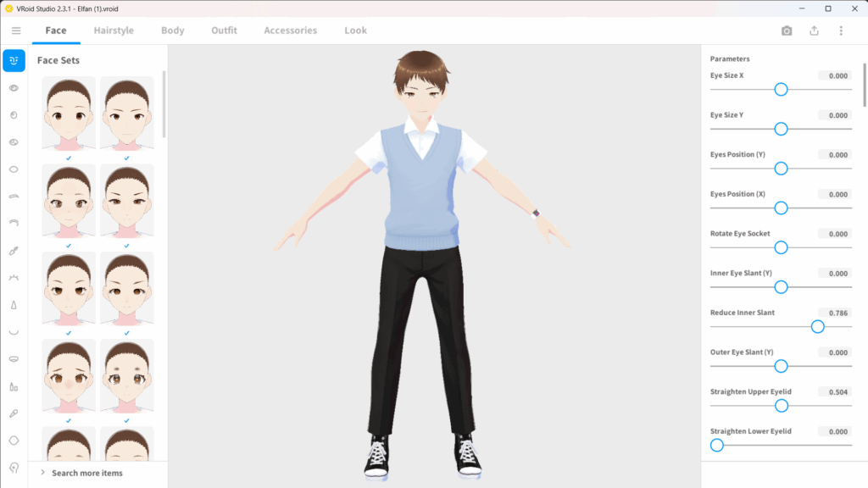Select the Face Sets smiley sidebar icon
Screen dimensions: 868x488
click(14, 60)
